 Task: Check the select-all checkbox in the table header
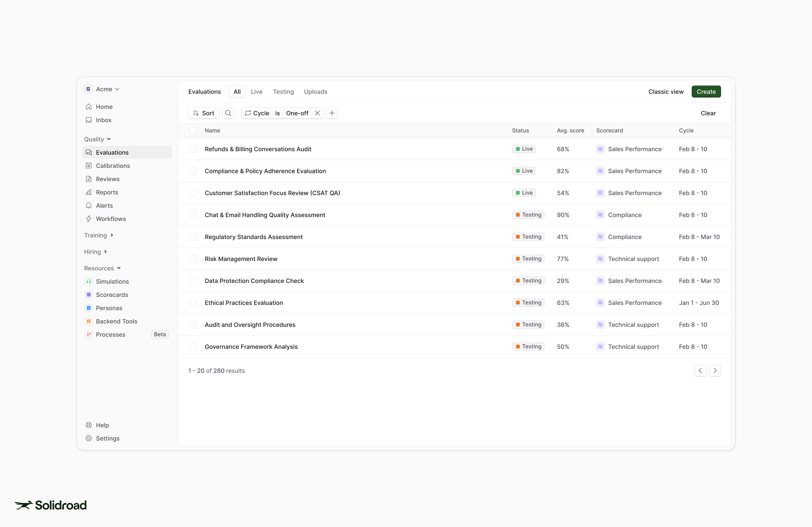[x=193, y=130]
